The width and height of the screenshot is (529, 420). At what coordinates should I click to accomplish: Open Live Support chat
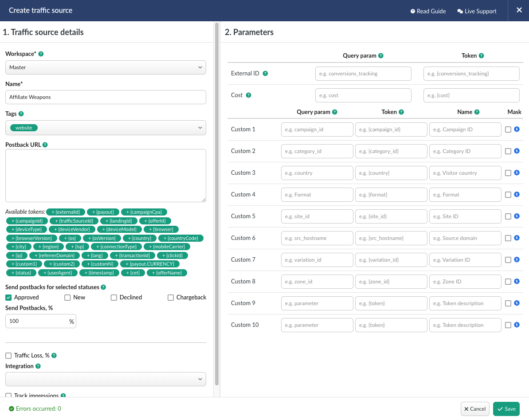pos(477,11)
